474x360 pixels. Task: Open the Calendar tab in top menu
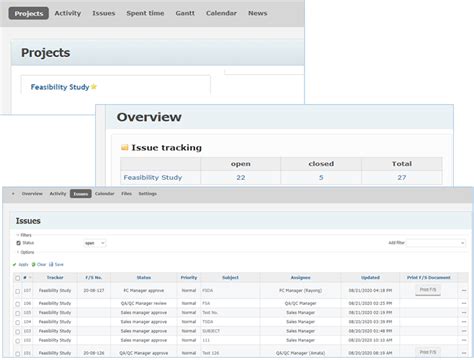[x=221, y=13]
